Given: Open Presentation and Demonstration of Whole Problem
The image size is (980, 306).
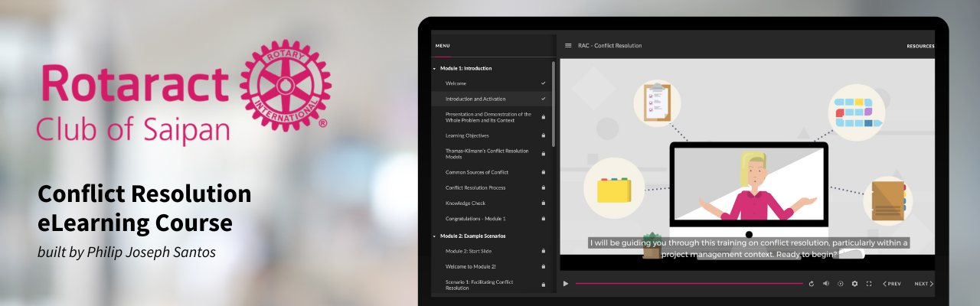Looking at the screenshot, I should click(x=490, y=117).
